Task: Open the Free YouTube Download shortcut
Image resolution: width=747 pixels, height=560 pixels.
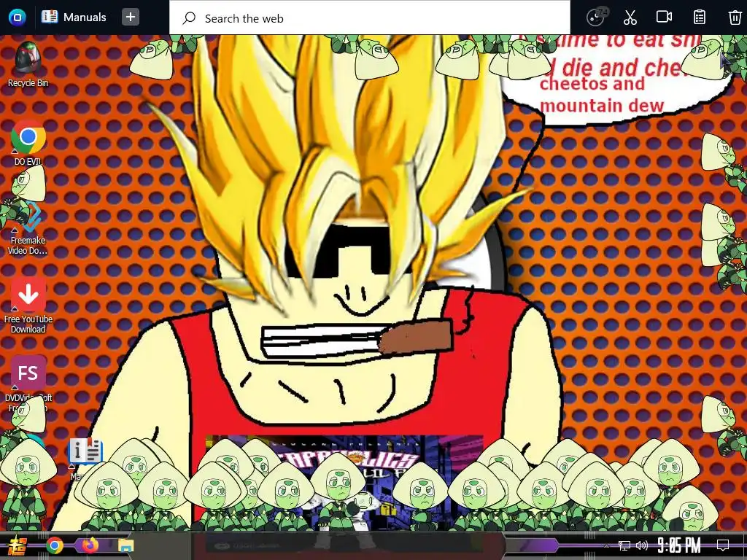Action: [x=28, y=306]
